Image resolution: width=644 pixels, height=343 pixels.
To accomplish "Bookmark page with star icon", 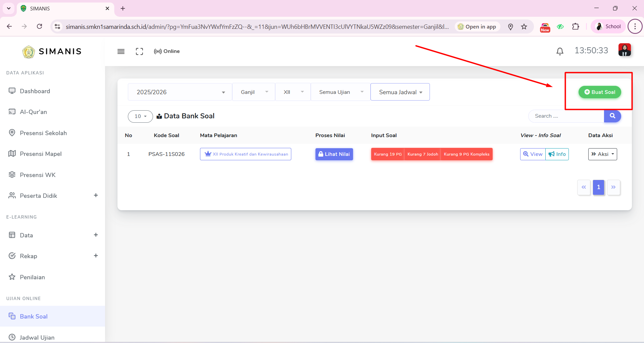I will point(524,27).
